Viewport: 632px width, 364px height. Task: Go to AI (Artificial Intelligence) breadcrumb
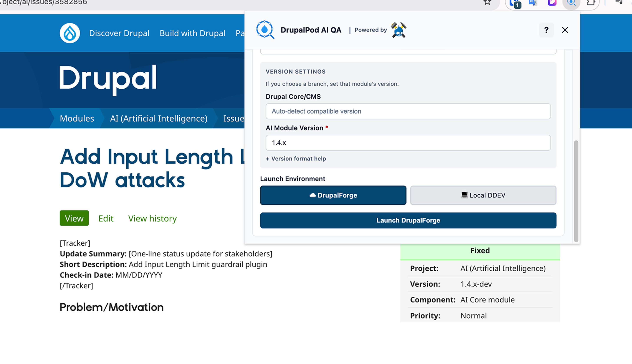click(x=159, y=118)
